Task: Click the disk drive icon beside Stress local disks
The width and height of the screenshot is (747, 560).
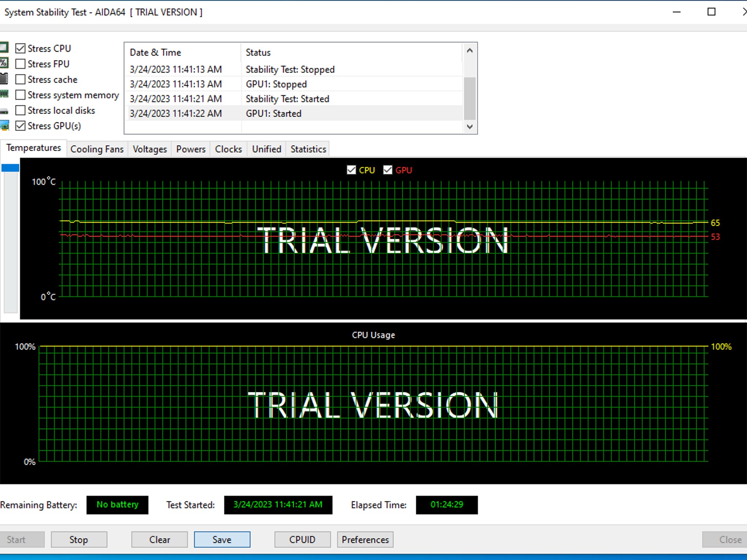Action: pos(4,111)
